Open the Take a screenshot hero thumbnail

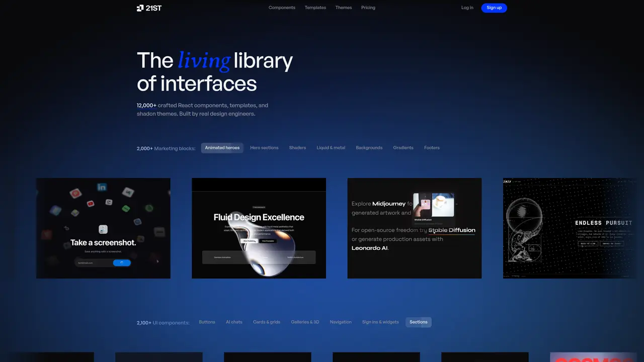coord(103,228)
